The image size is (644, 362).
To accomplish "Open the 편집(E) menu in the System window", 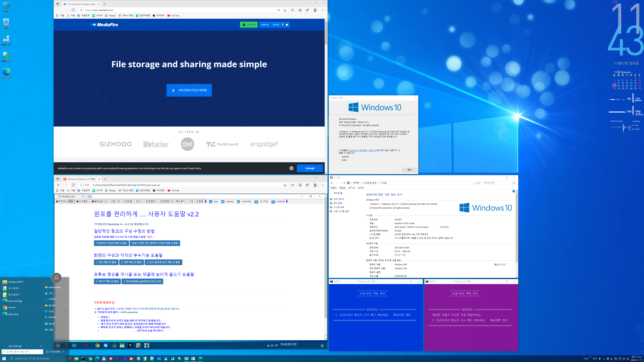I will pyautogui.click(x=342, y=188).
